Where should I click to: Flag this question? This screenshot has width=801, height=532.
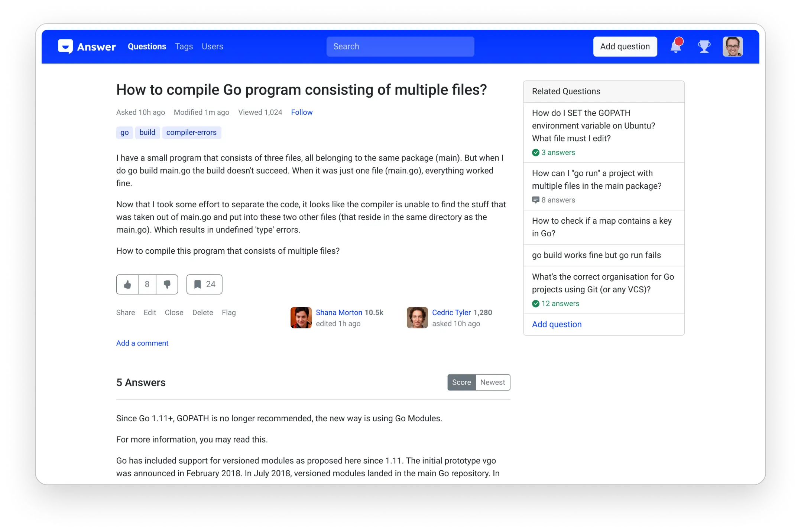229,312
